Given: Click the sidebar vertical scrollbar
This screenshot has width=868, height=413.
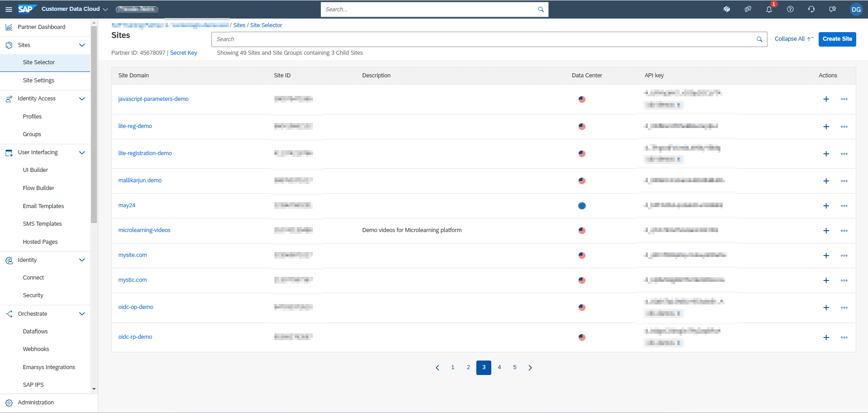Looking at the screenshot, I should click(x=94, y=124).
